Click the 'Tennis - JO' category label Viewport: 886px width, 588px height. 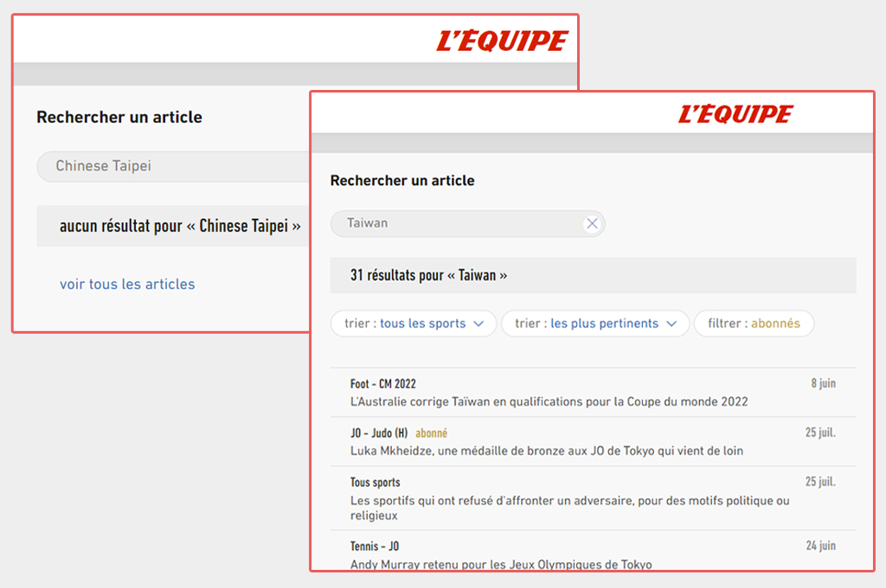(374, 546)
